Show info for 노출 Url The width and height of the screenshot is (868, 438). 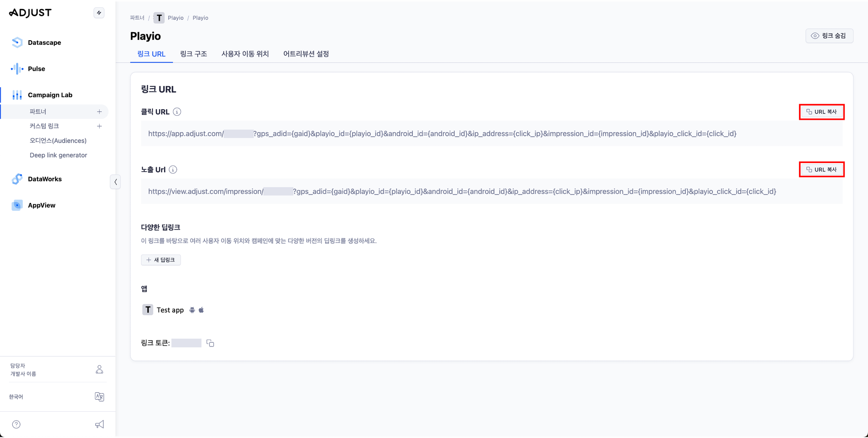tap(173, 169)
